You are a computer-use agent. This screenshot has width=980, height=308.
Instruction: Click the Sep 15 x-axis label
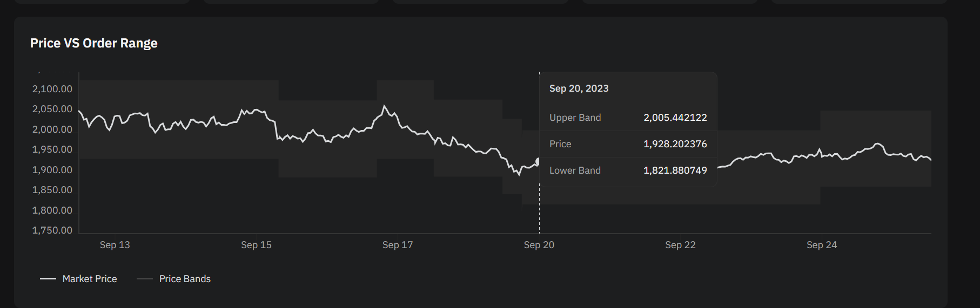tap(256, 245)
